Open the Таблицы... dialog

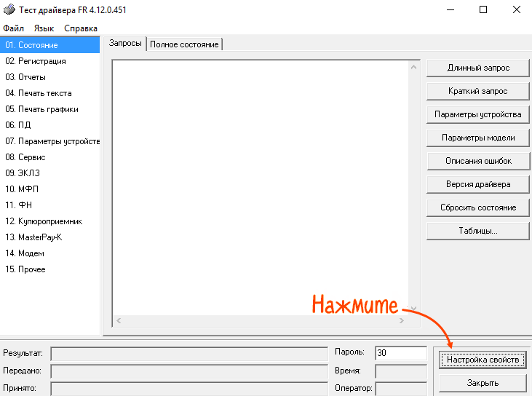pyautogui.click(x=477, y=231)
